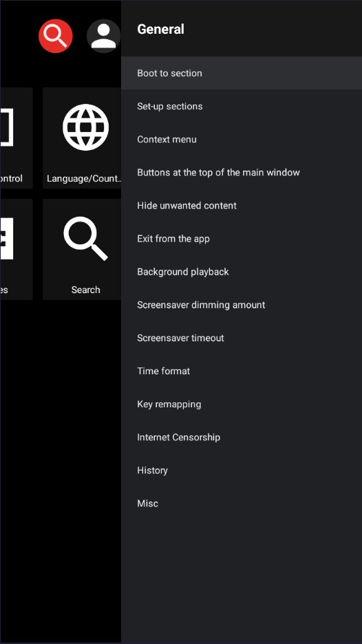362x644 pixels.
Task: Select Screensaver timeout option
Action: coord(242,338)
